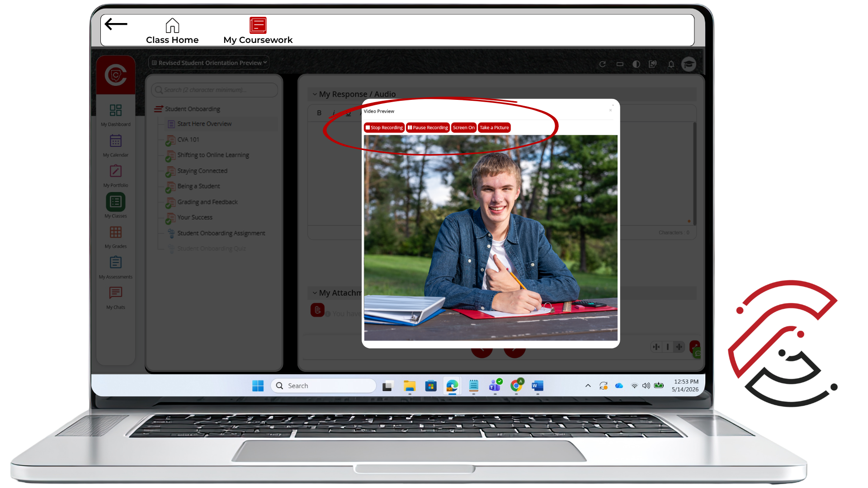Open Shifting to Online Learning lesson

(x=213, y=155)
